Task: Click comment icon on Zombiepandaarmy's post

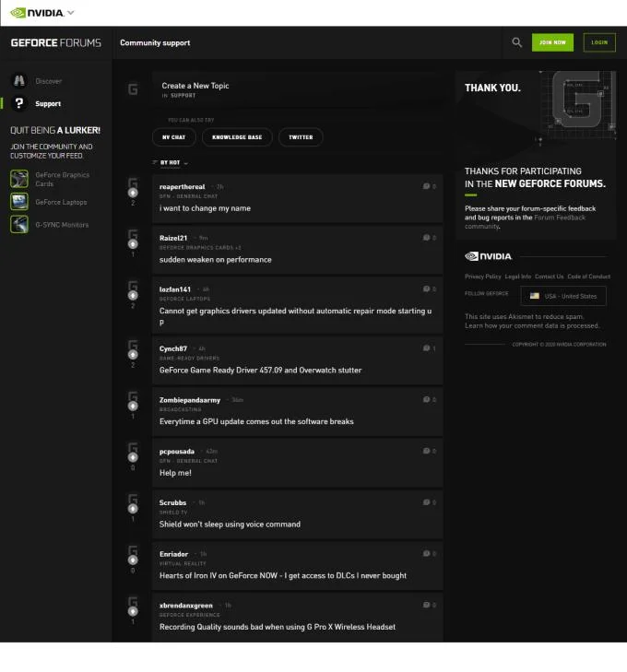Action: point(426,399)
